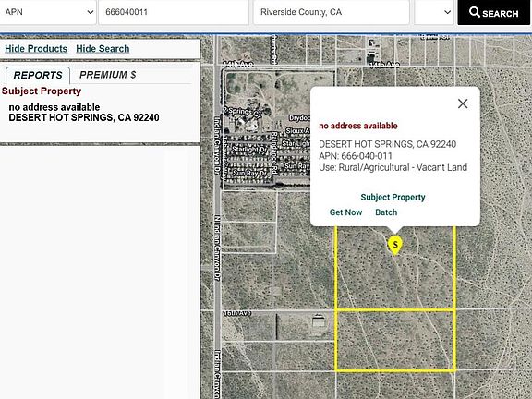The width and height of the screenshot is (532, 399).
Task: Focus the APN number input field
Action: click(174, 12)
